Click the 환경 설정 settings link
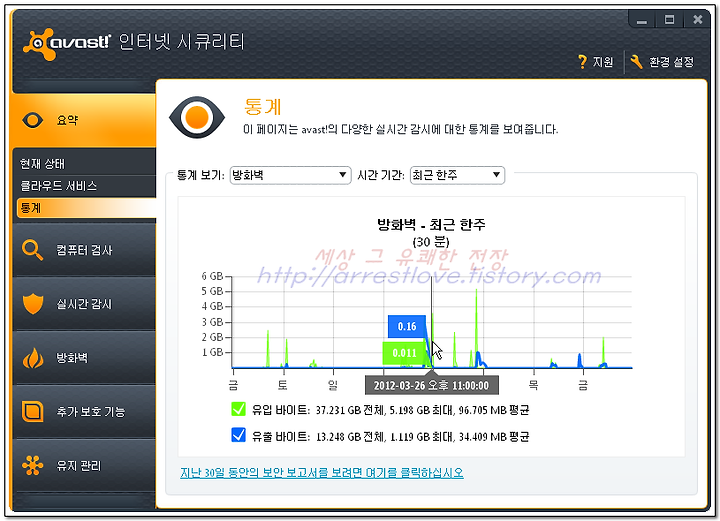 coord(671,62)
